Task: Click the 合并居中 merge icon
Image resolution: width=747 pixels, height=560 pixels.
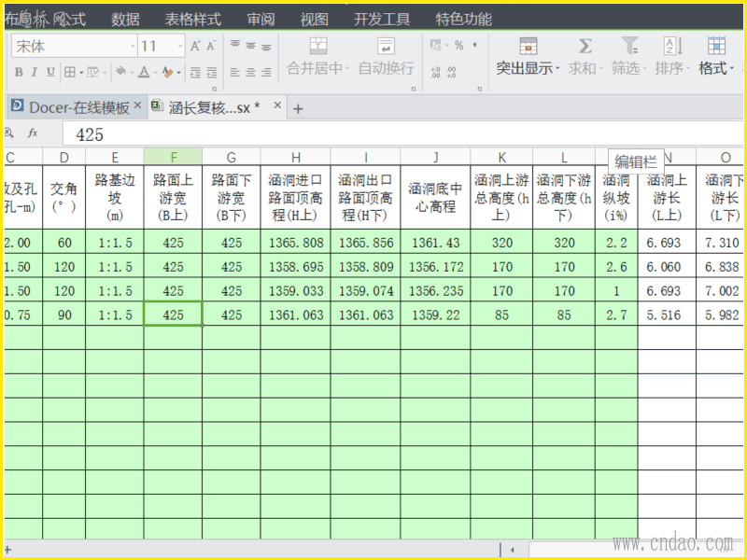Action: [x=318, y=46]
